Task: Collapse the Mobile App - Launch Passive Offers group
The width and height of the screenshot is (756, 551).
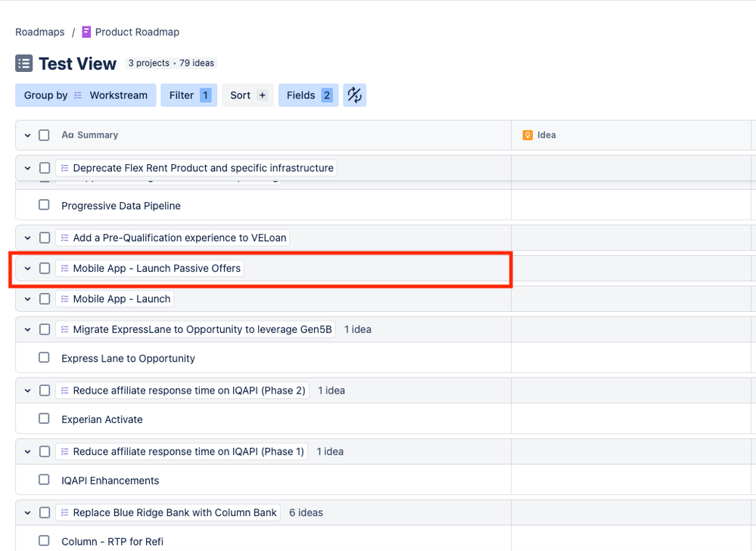Action: point(27,269)
